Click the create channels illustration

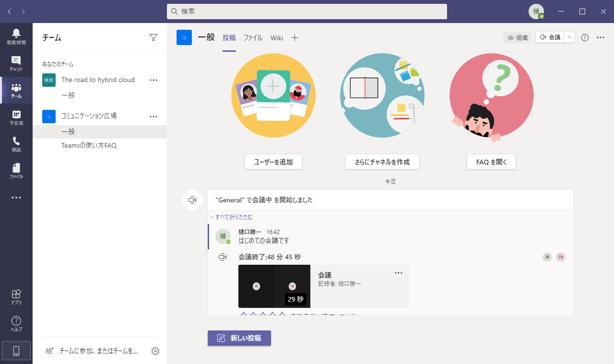(382, 95)
